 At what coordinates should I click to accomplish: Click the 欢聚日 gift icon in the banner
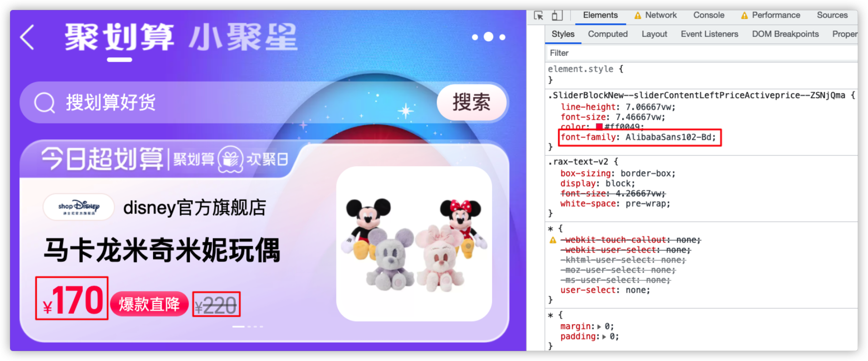pos(230,159)
